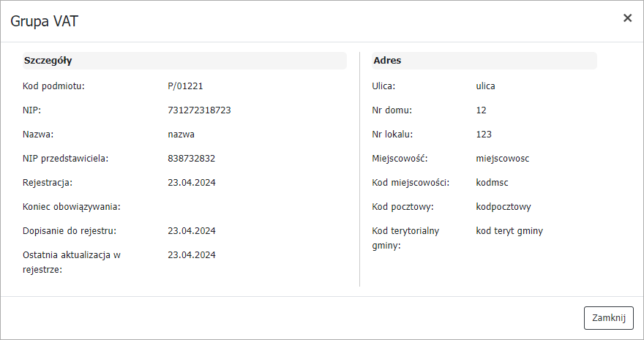Click the Nazwa field value
The width and height of the screenshot is (644, 340).
coord(181,135)
